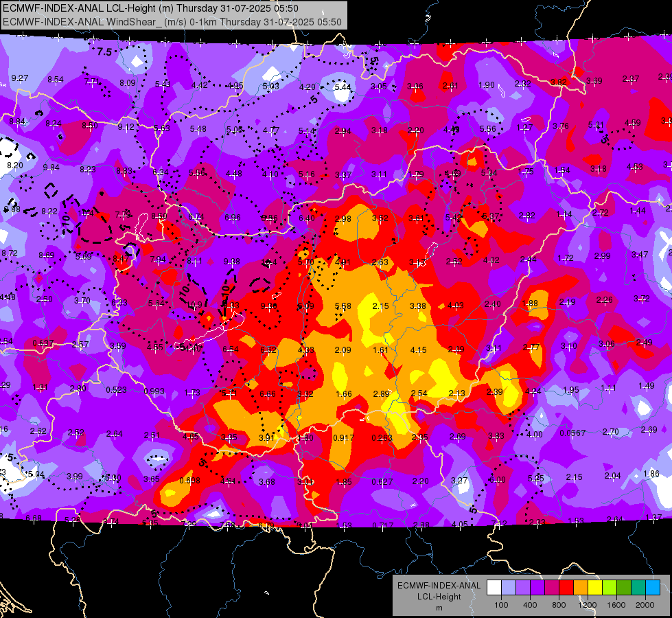672x618 pixels.
Task: Click the wind shear value '1.86'
Action: [x=651, y=474]
